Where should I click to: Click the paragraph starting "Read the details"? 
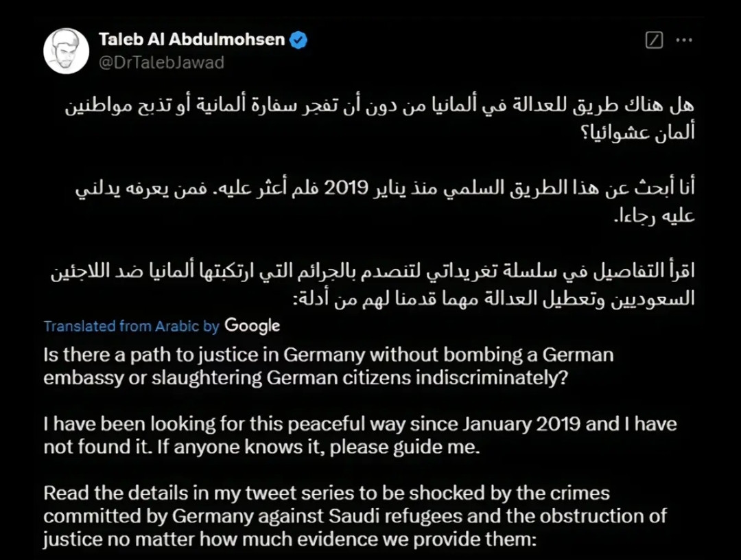pyautogui.click(x=355, y=516)
